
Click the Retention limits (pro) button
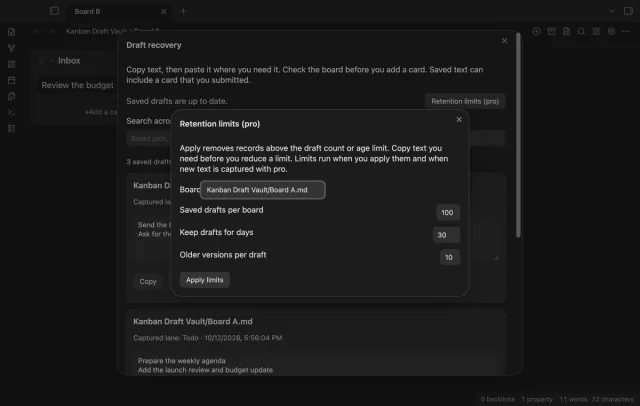click(x=465, y=101)
